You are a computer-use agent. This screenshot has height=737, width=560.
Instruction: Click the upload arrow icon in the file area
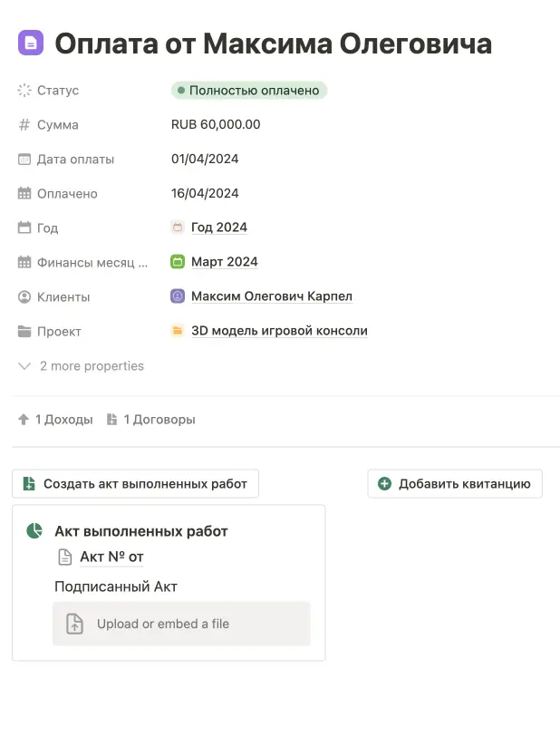(73, 624)
